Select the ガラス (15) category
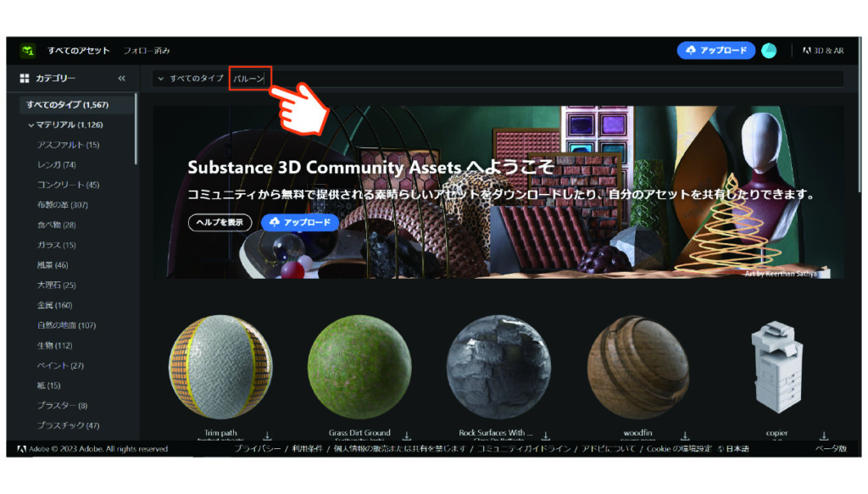The height and width of the screenshot is (494, 868). coord(57,245)
